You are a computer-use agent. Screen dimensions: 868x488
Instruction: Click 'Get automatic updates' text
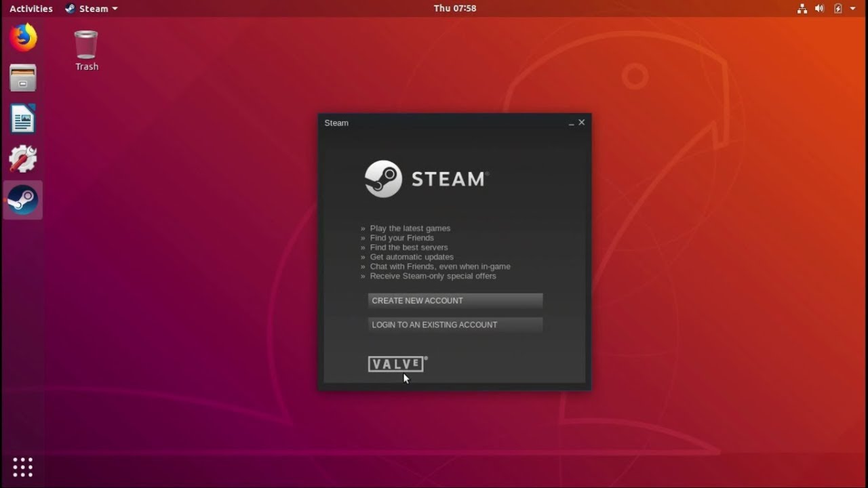tap(412, 257)
